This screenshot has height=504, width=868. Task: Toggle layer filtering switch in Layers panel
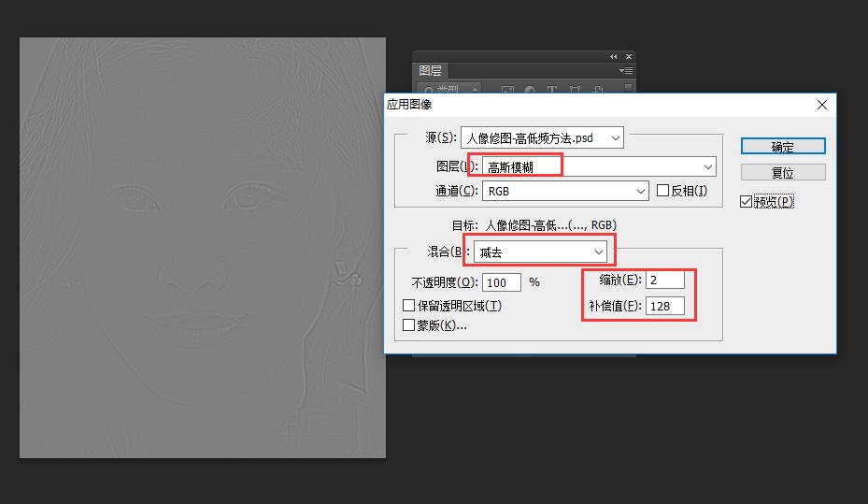628,88
